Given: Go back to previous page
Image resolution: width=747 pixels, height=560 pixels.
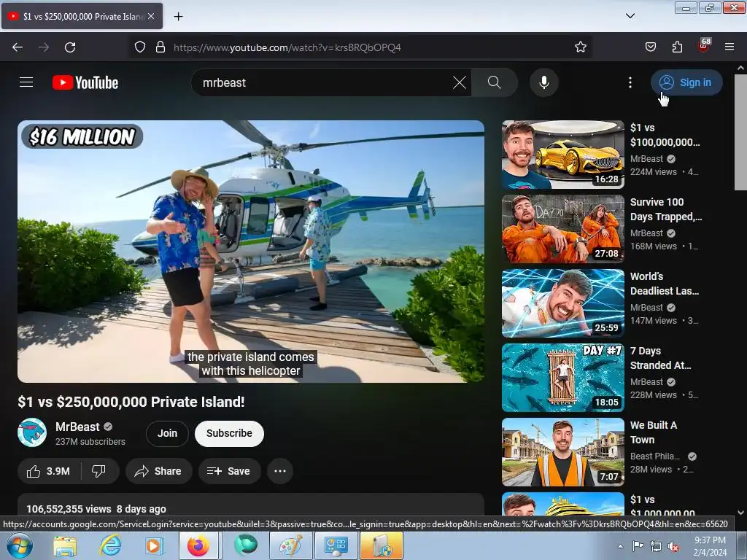Looking at the screenshot, I should [18, 47].
